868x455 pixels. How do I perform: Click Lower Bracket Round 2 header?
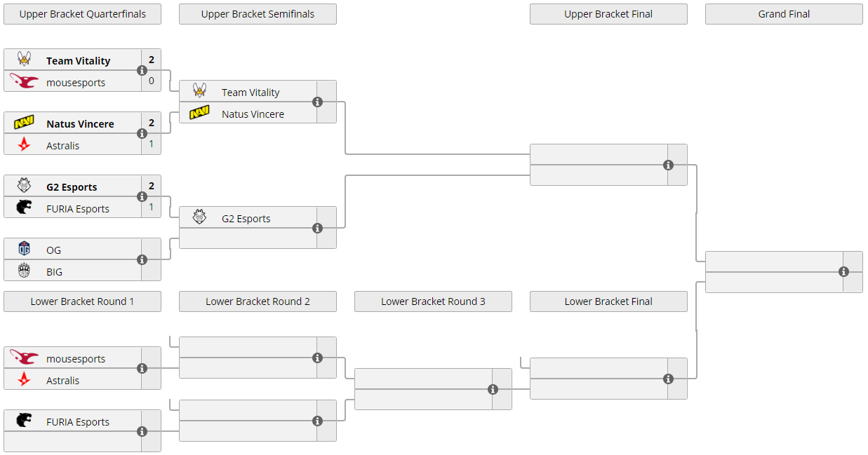(x=258, y=301)
